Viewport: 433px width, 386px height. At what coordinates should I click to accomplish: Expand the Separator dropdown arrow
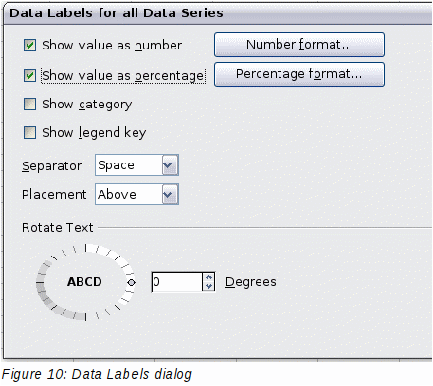click(170, 165)
